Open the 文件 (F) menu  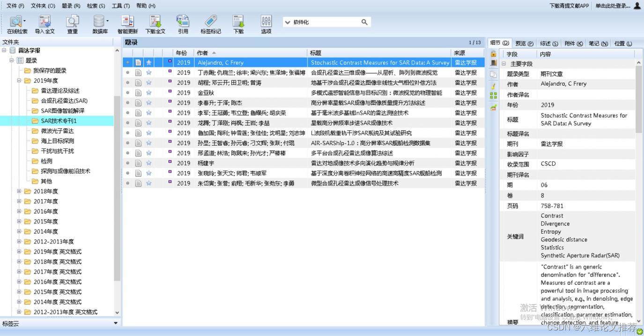[x=15, y=6]
